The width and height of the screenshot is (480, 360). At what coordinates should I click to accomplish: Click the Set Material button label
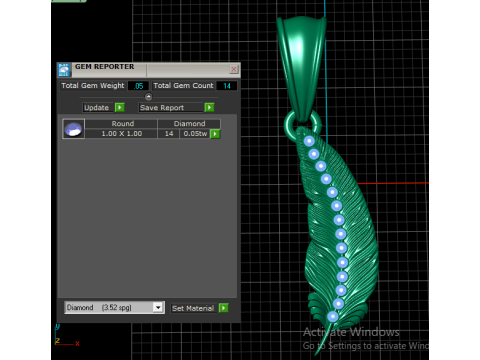coord(194,308)
